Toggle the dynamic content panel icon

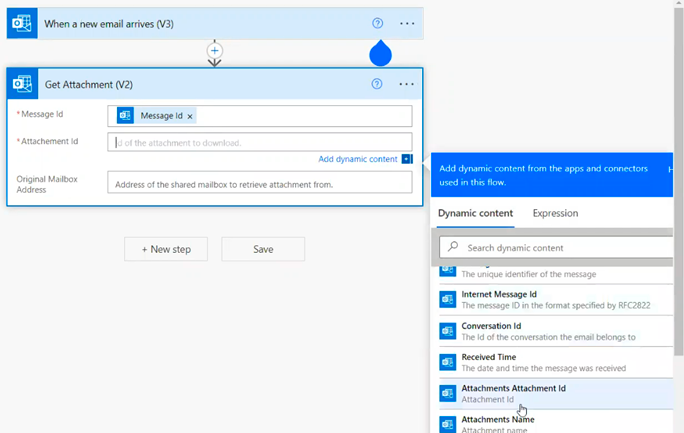coord(407,159)
